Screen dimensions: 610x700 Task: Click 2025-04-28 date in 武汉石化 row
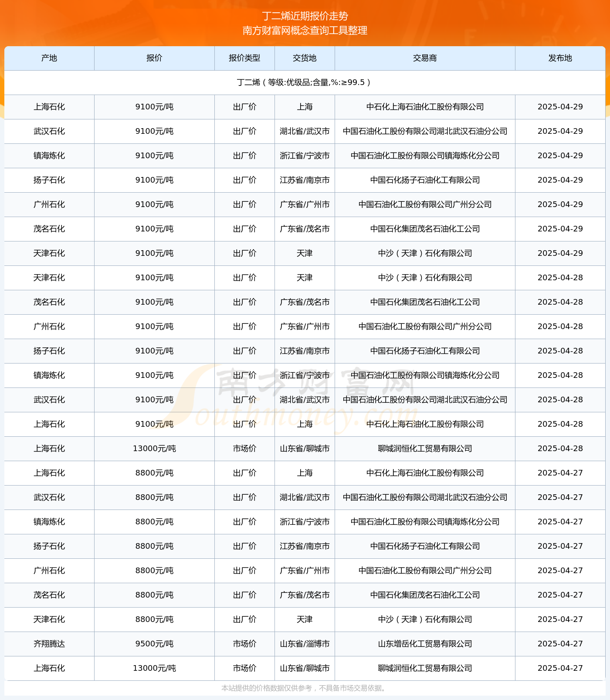click(x=560, y=400)
